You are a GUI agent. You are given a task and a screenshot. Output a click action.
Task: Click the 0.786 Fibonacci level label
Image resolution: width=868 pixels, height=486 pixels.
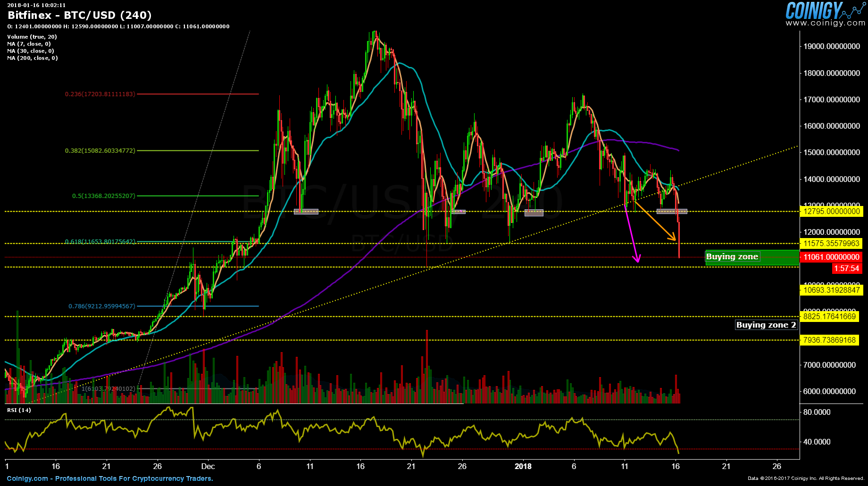(102, 306)
